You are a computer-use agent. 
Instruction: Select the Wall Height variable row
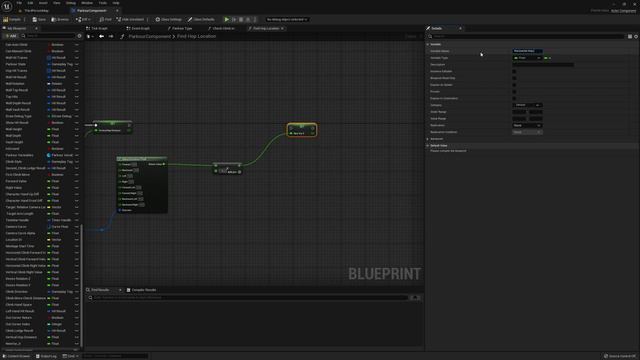pyautogui.click(x=41, y=129)
